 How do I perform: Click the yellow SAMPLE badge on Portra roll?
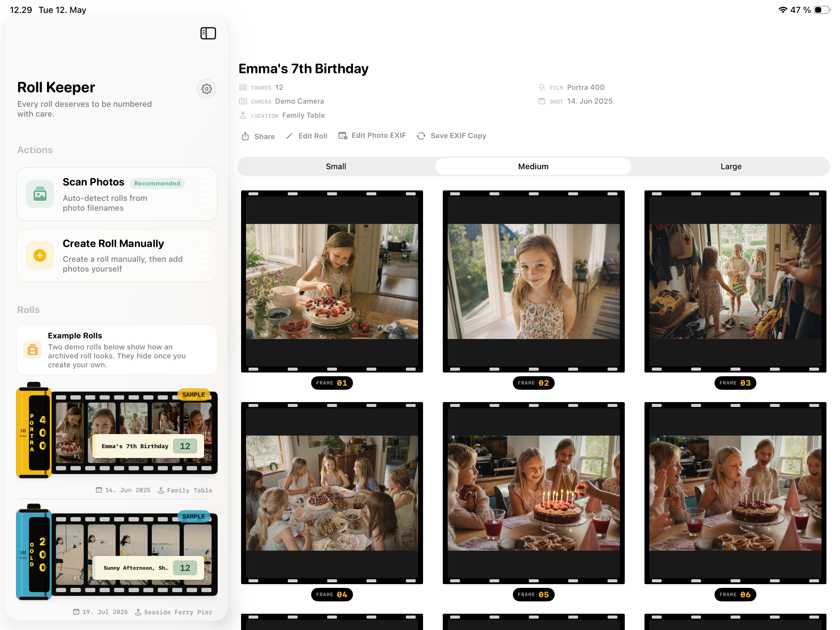tap(194, 395)
